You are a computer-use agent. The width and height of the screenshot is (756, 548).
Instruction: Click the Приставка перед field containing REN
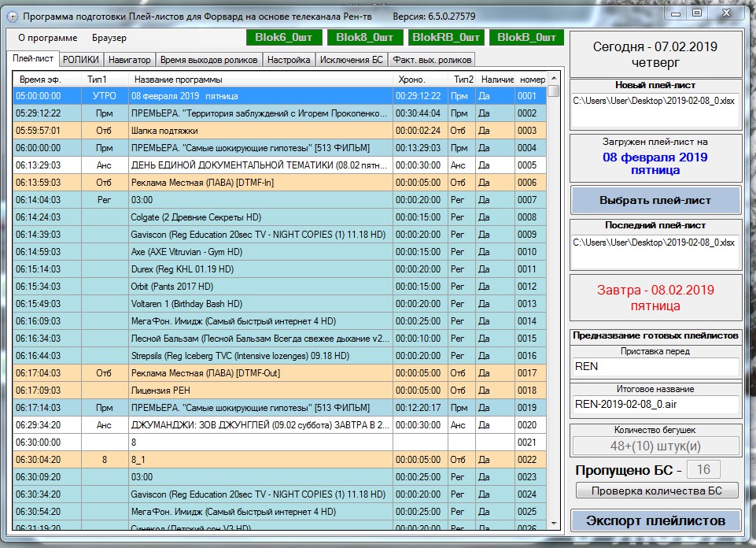click(x=655, y=366)
